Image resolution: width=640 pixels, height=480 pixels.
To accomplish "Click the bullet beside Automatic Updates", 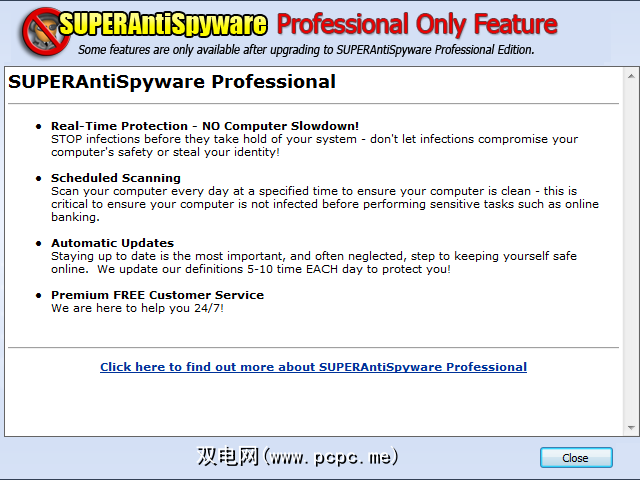I will [x=39, y=244].
